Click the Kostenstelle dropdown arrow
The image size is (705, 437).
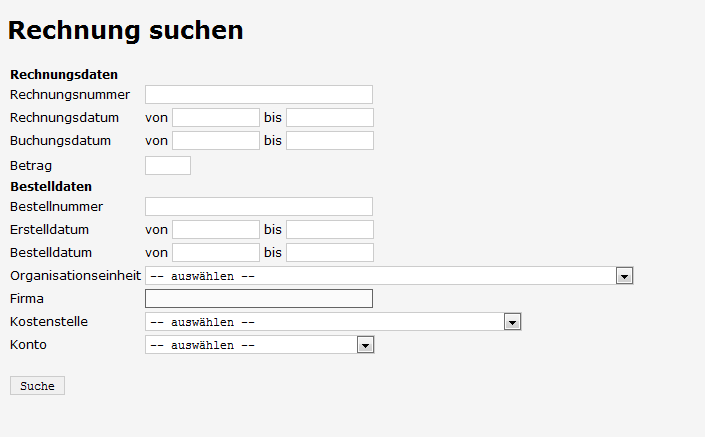[x=513, y=322]
